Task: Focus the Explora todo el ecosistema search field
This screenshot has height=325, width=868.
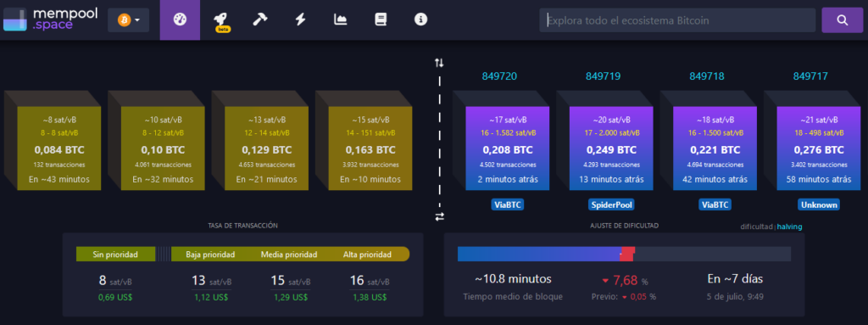Action: [x=677, y=20]
